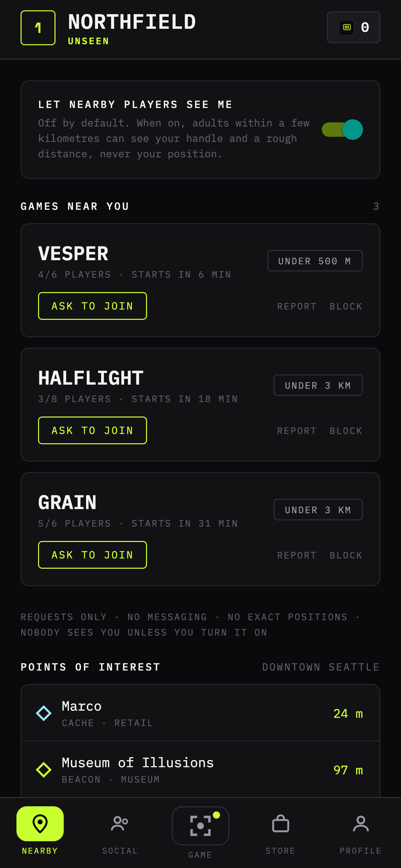Block the Halflight game
Viewport: 401px width, 868px height.
[346, 431]
